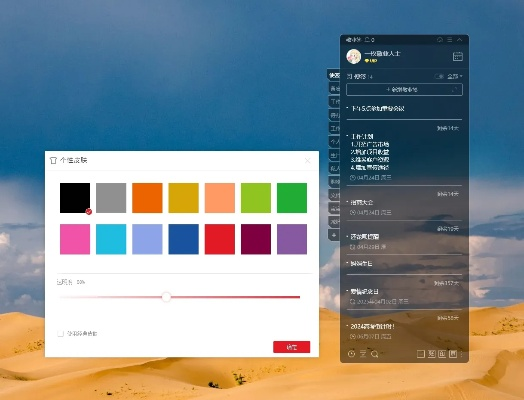Click the icon left of the hamburger menu

440,40
